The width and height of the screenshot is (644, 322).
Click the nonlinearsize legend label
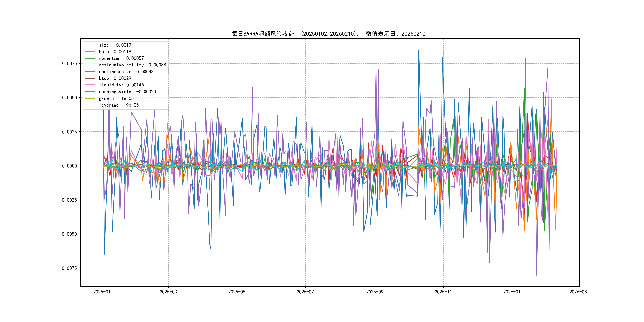click(126, 72)
